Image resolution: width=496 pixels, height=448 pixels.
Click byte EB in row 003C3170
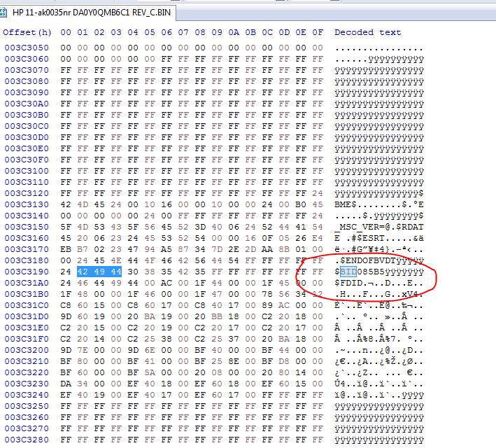(x=66, y=249)
